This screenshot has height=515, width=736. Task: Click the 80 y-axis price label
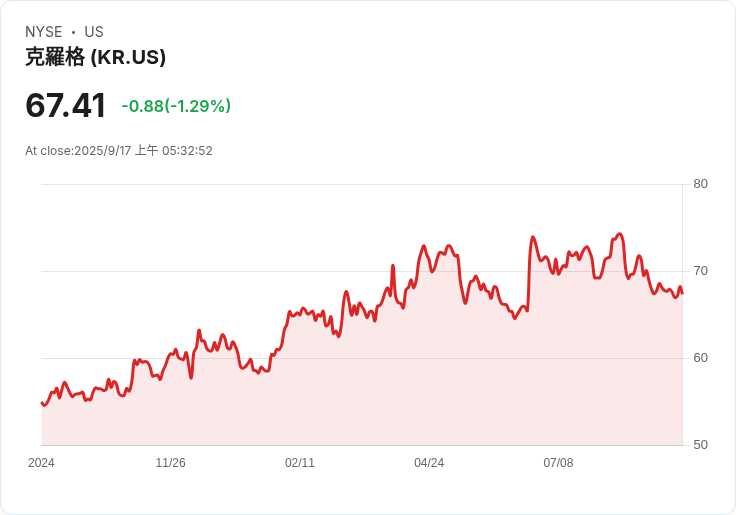[x=700, y=184]
